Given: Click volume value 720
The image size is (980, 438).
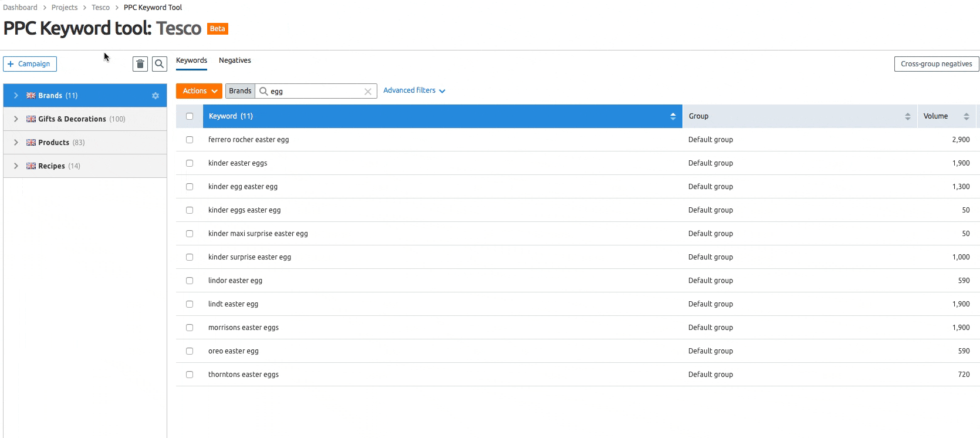Looking at the screenshot, I should click(x=964, y=375).
